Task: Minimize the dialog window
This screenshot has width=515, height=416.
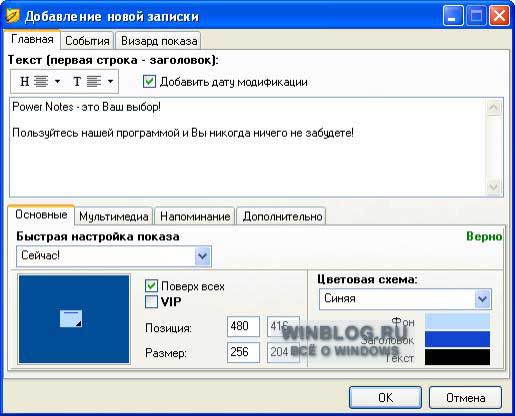Action: click(453, 16)
